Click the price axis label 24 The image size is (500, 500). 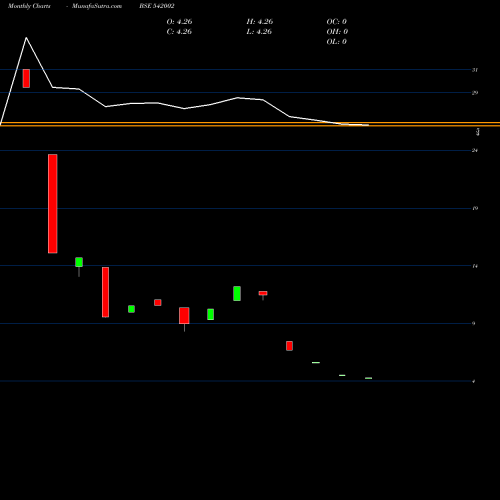[x=475, y=150]
